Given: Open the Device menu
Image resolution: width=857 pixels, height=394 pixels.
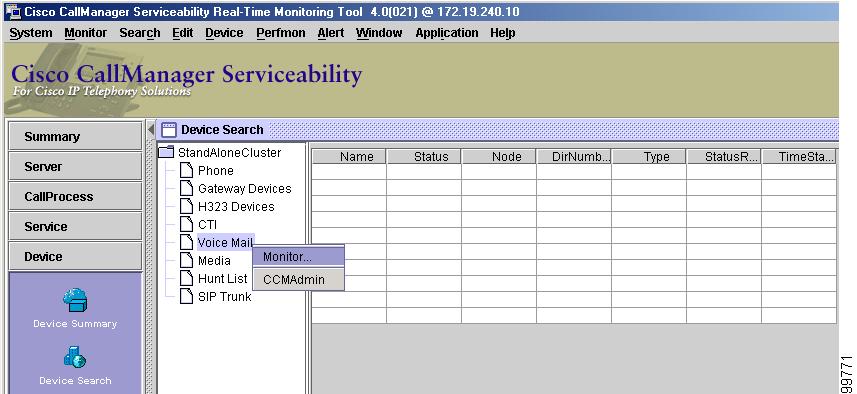Looking at the screenshot, I should pyautogui.click(x=224, y=33).
